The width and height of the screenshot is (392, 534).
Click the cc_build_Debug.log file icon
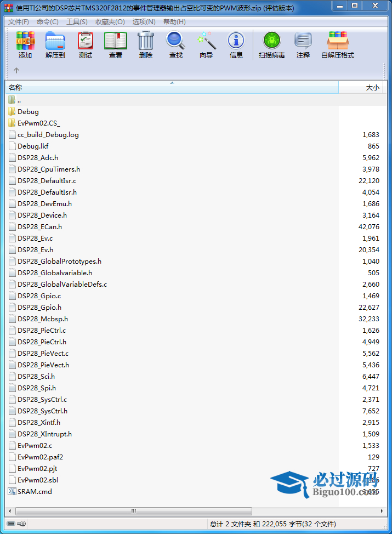[12, 134]
